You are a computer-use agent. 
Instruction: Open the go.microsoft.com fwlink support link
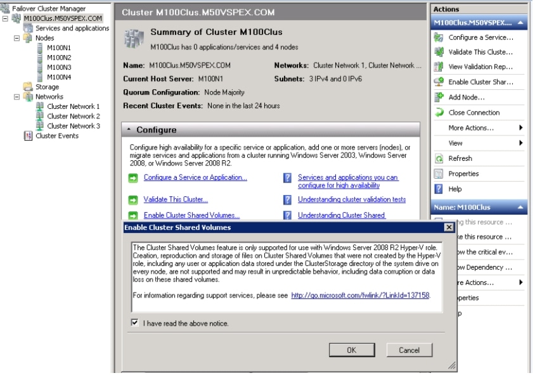click(x=360, y=295)
